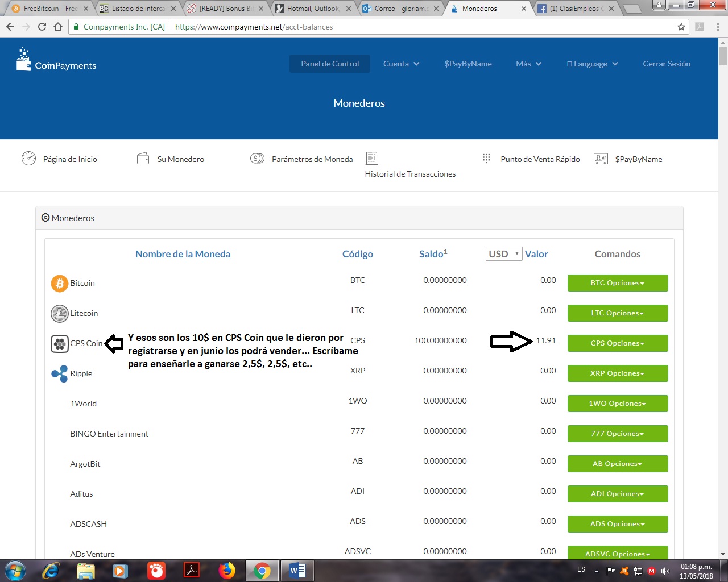This screenshot has height=582, width=728.
Task: Bookmark this page with the star icon
Action: 681,27
